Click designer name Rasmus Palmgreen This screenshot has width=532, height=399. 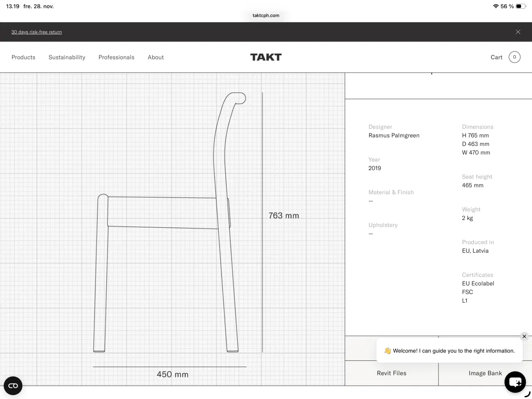394,135
